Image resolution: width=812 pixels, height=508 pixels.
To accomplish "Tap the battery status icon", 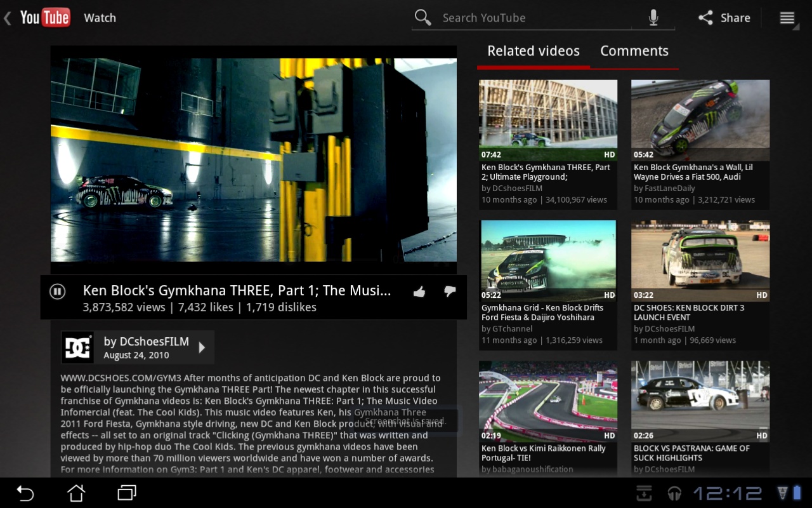I will [x=797, y=493].
